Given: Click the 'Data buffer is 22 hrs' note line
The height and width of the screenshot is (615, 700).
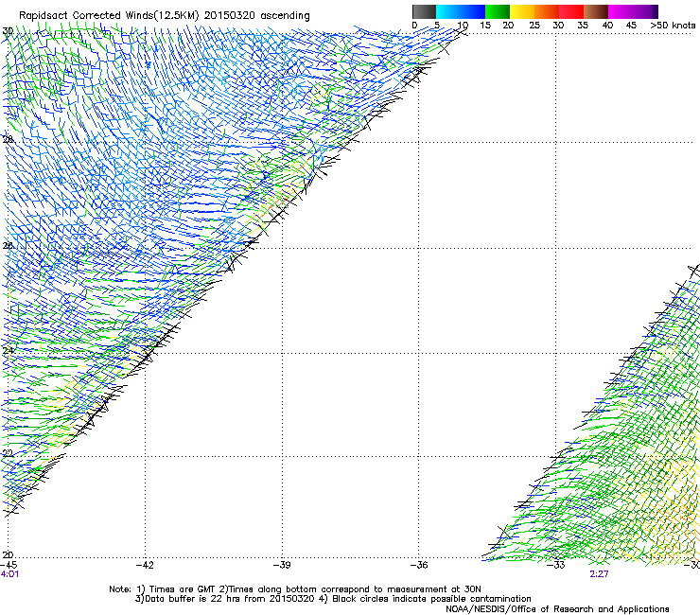Looking at the screenshot, I should [x=333, y=599].
